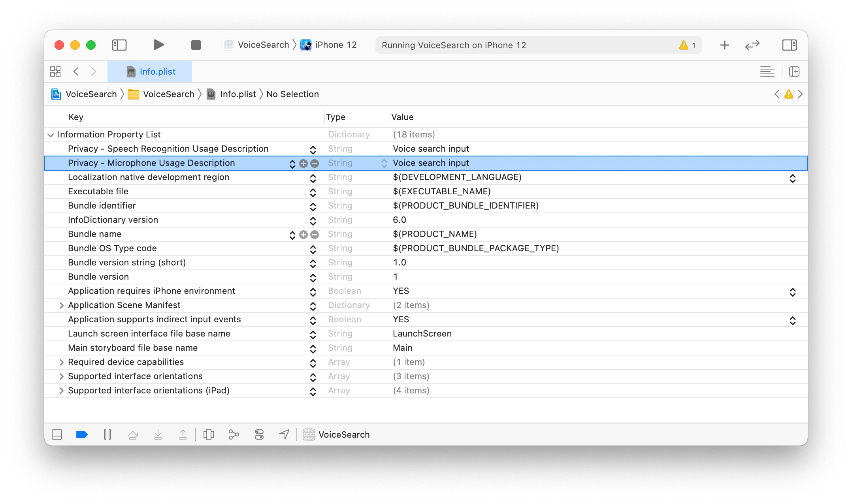Expand Supported interface orientations array
This screenshot has width=852, height=504.
[x=61, y=376]
